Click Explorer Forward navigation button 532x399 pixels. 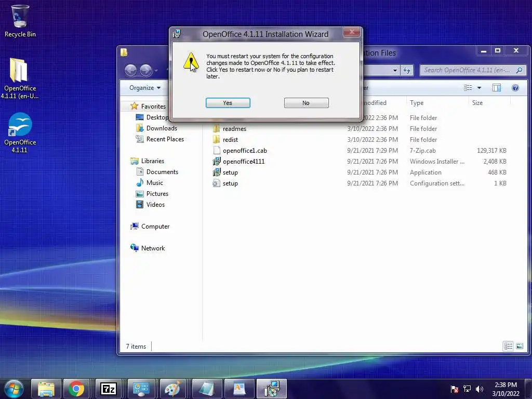pyautogui.click(x=146, y=70)
